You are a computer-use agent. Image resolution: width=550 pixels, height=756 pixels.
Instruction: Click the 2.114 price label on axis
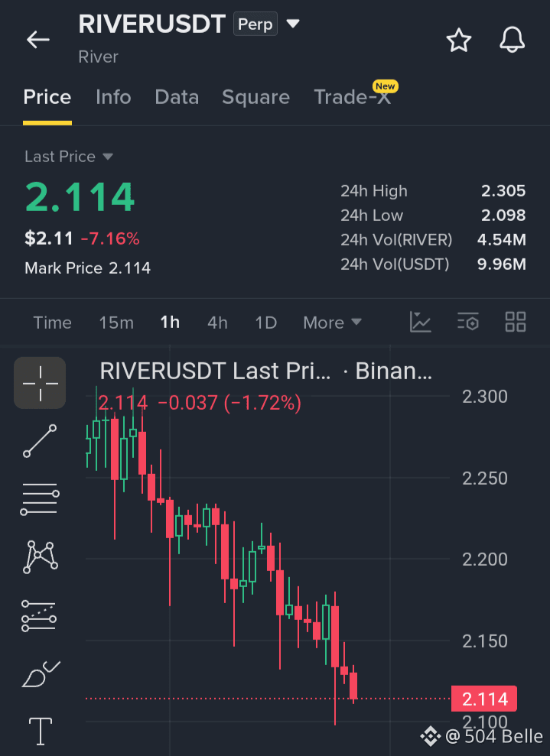(x=484, y=699)
